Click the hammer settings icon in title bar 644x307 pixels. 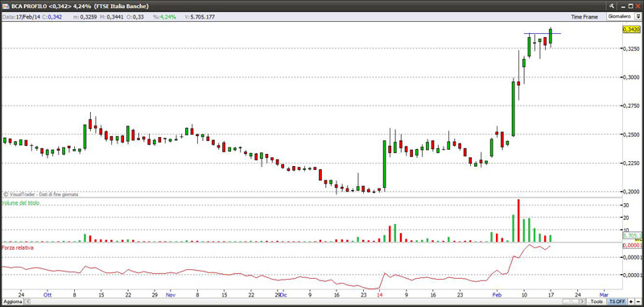click(611, 6)
